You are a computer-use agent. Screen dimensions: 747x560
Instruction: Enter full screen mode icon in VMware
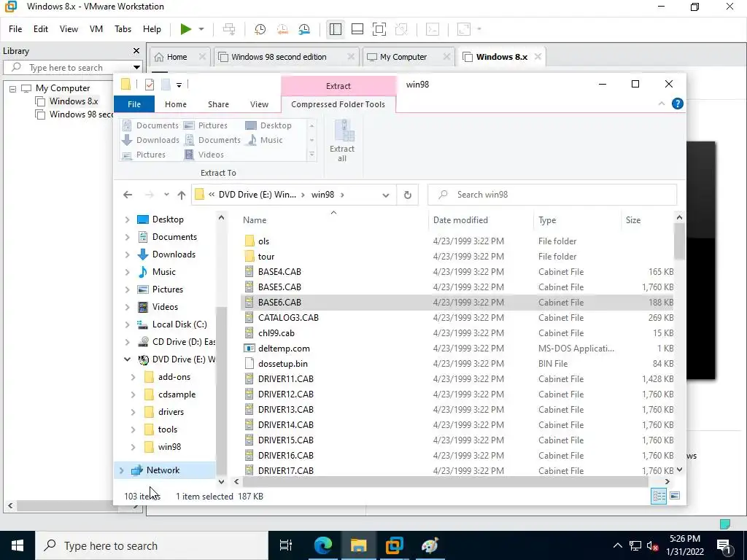[x=379, y=29]
